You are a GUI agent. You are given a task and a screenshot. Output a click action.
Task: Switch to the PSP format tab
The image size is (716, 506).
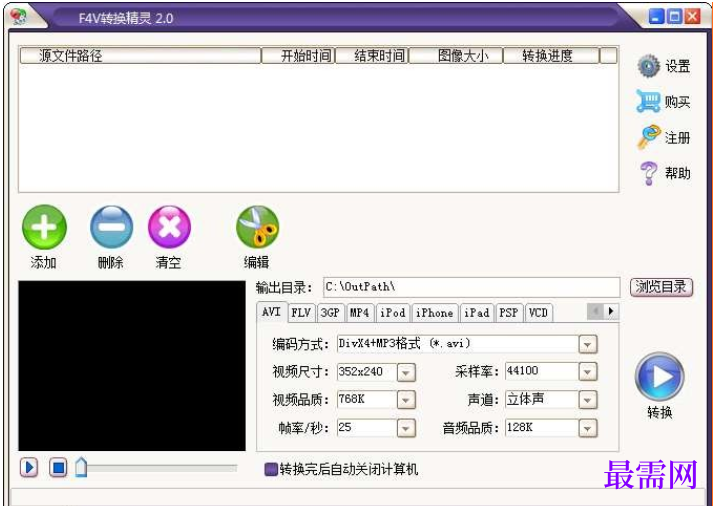tap(509, 313)
